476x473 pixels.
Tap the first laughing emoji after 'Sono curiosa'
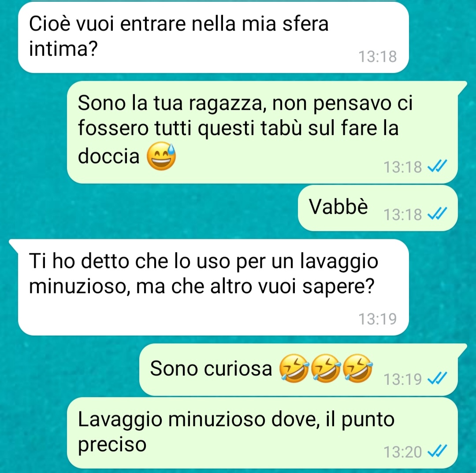[294, 368]
